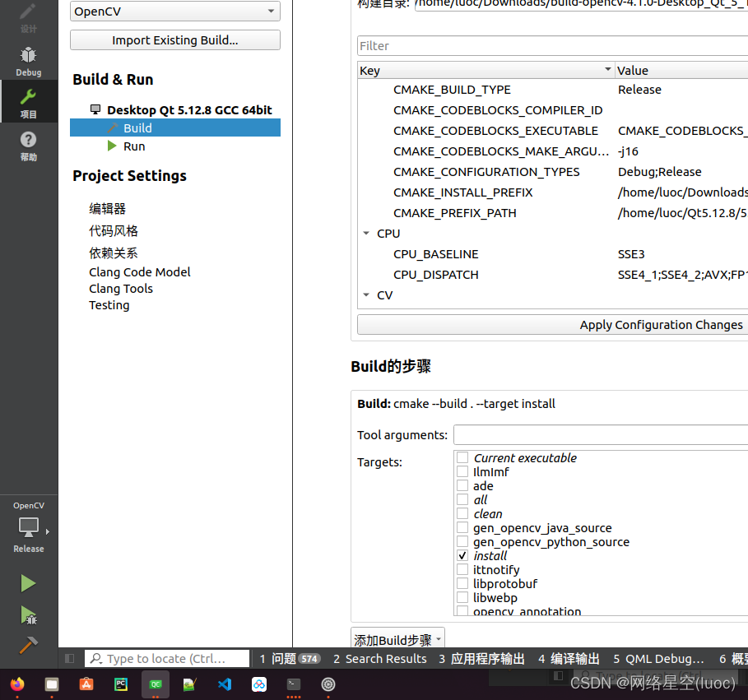
Task: Check gen_opencv_python_source target
Action: pos(462,542)
